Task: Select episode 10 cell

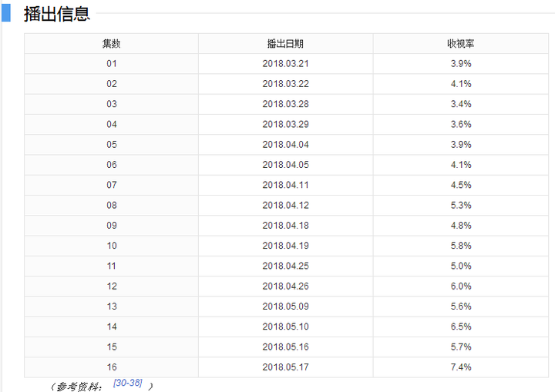Action: tap(111, 246)
